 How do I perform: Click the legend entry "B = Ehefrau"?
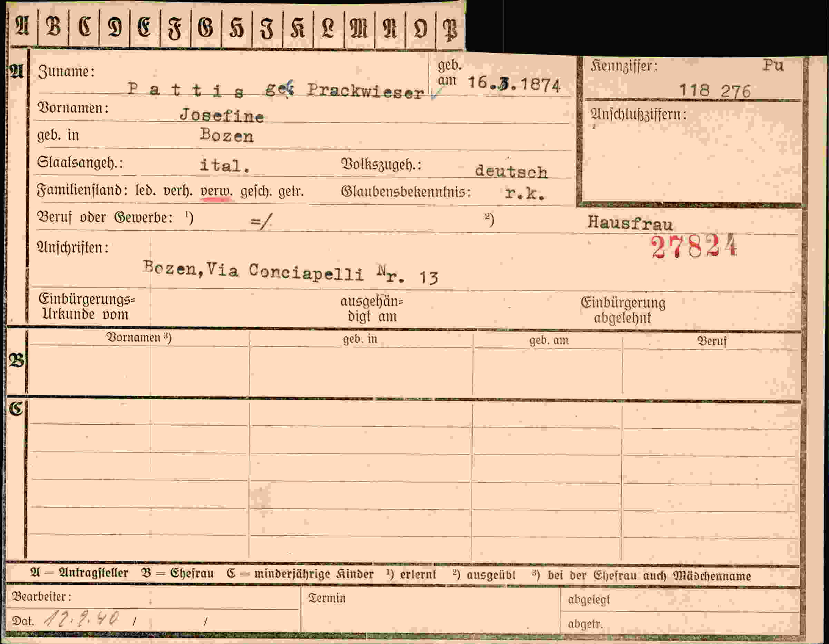(x=177, y=573)
